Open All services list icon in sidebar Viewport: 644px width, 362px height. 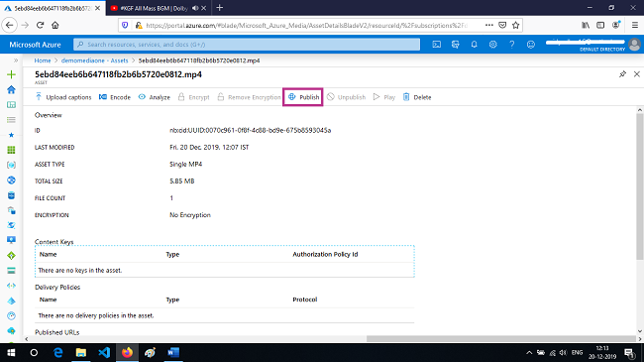tap(11, 120)
